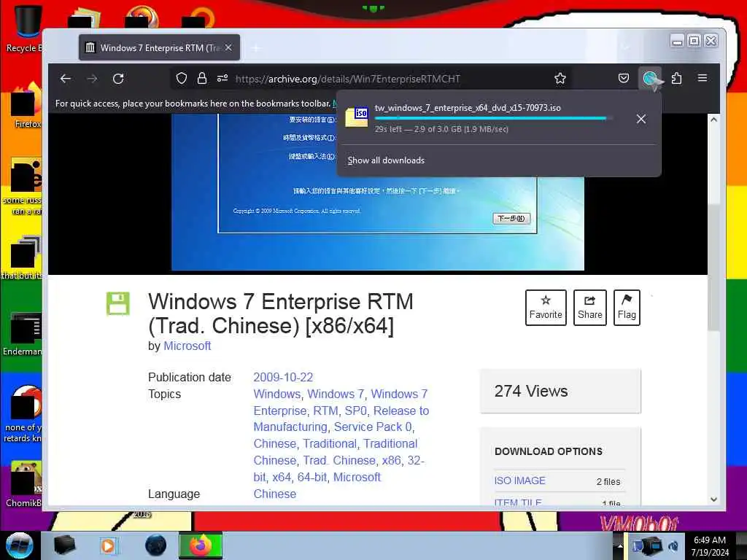Reload the archive.org page
This screenshot has width=747, height=560.
118,79
